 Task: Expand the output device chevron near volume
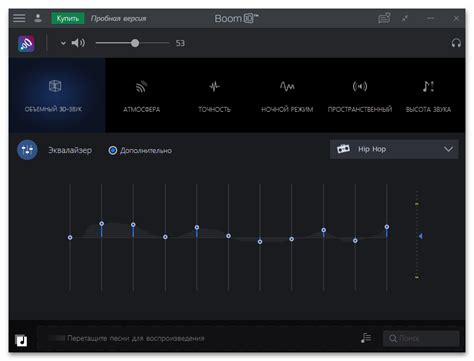pos(63,43)
